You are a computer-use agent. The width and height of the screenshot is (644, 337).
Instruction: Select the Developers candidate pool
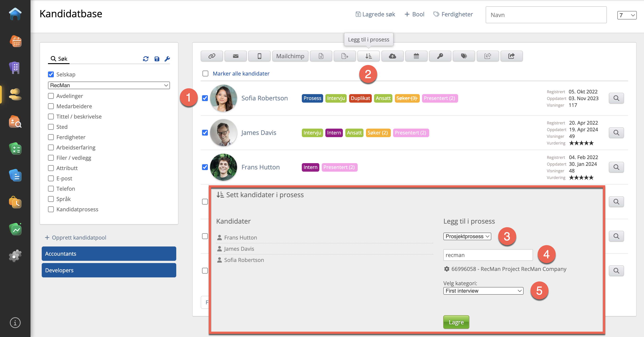pyautogui.click(x=109, y=270)
